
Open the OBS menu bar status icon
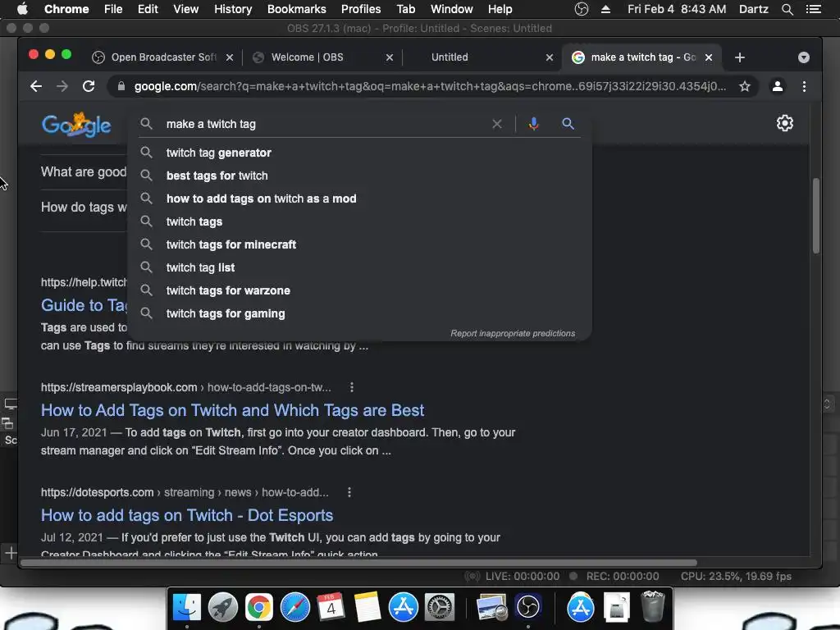(x=582, y=9)
